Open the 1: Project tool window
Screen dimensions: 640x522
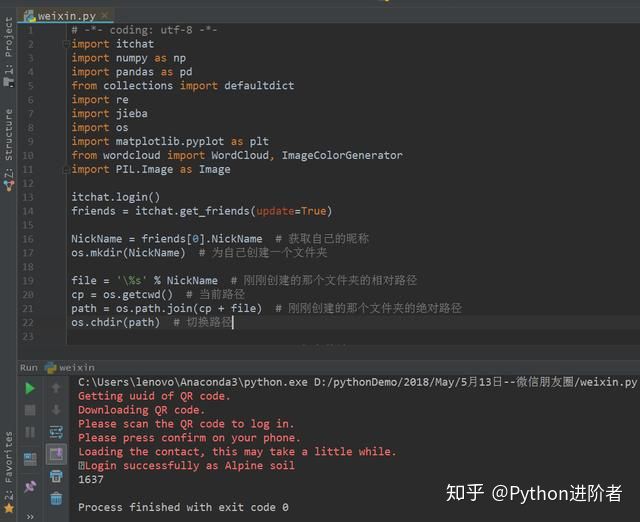(x=8, y=51)
